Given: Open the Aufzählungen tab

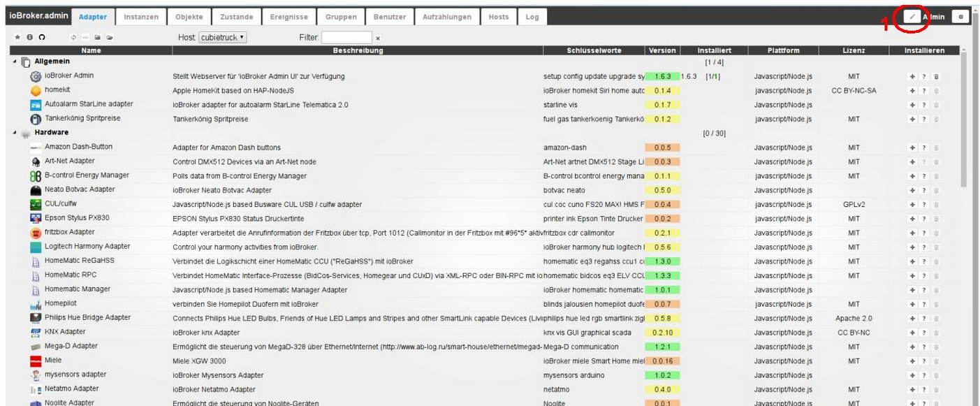Looking at the screenshot, I should tap(446, 17).
